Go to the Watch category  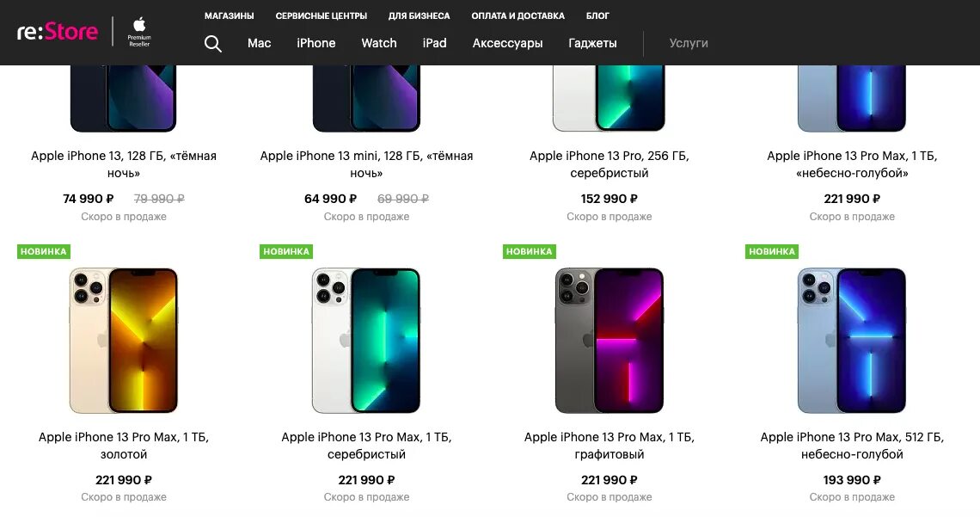point(379,43)
